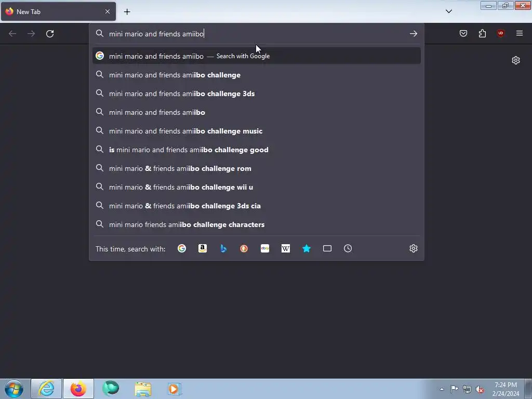Select suggestion 'amiibo challenge wii u'

pyautogui.click(x=257, y=187)
